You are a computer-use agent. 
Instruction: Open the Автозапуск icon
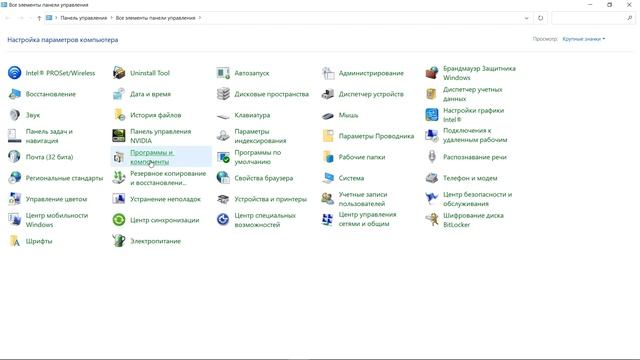pos(223,73)
